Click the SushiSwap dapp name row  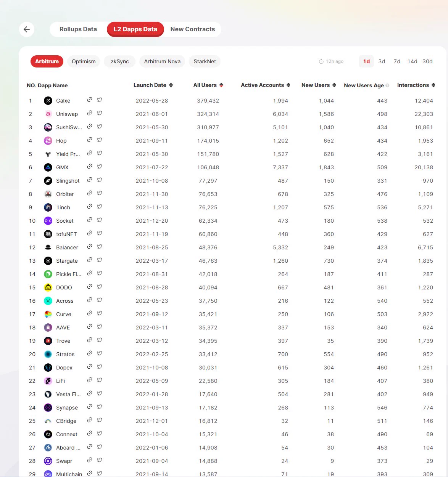[x=69, y=127]
